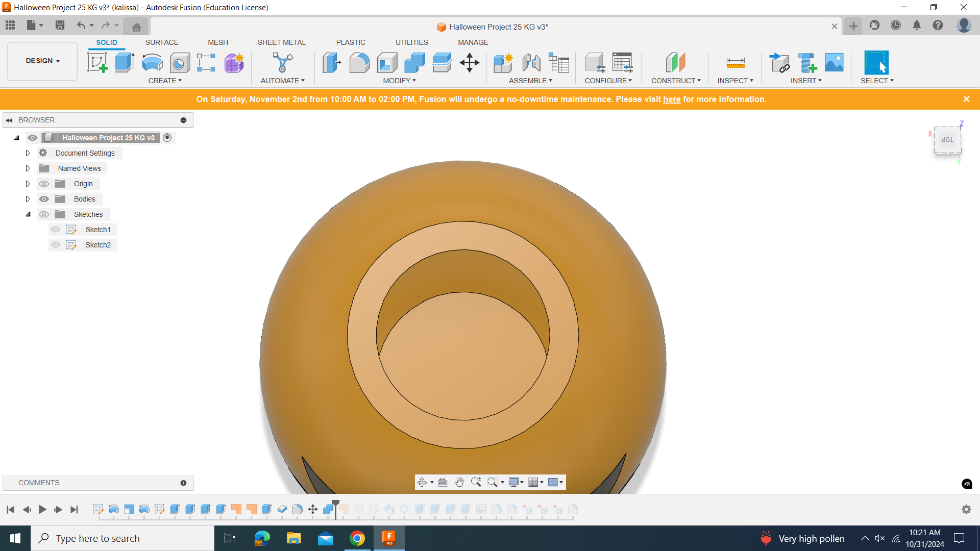Click the Insert McMaster-Carr Component icon
The height and width of the screenshot is (551, 980).
click(x=807, y=63)
